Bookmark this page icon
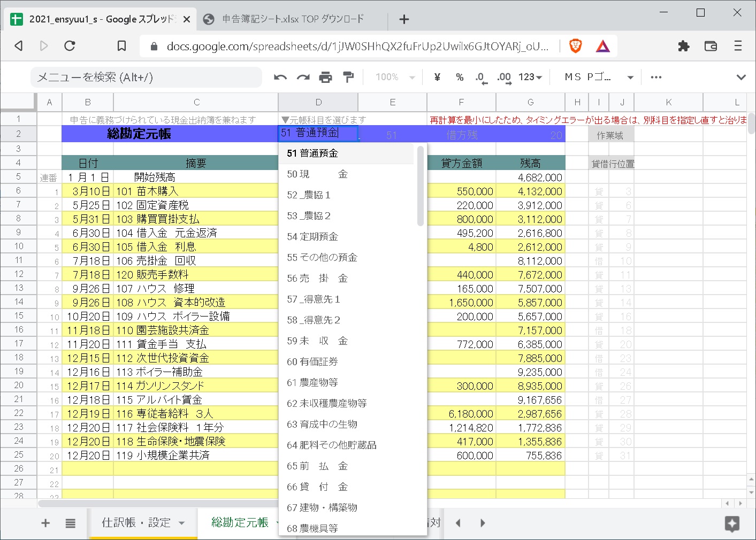The image size is (756, 540). pyautogui.click(x=121, y=46)
